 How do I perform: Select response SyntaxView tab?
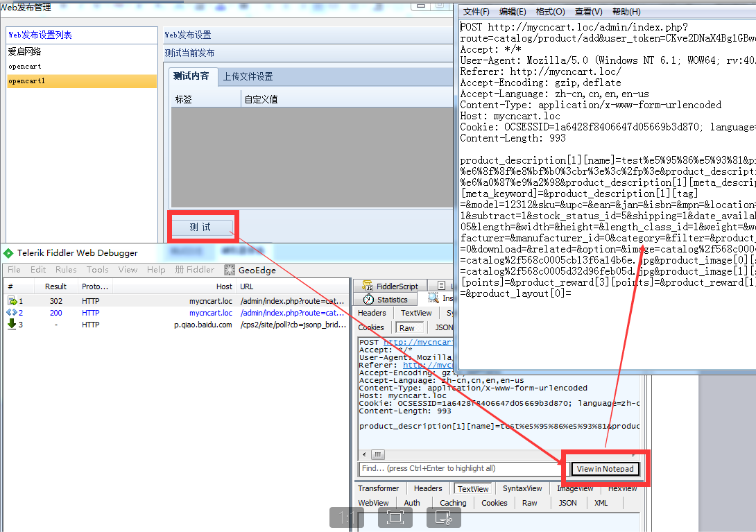click(x=522, y=488)
